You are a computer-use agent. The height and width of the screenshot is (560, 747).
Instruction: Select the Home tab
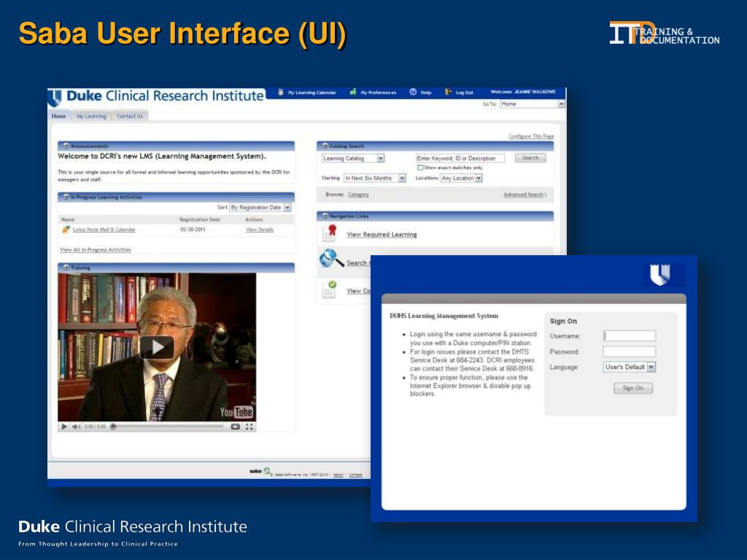point(59,116)
